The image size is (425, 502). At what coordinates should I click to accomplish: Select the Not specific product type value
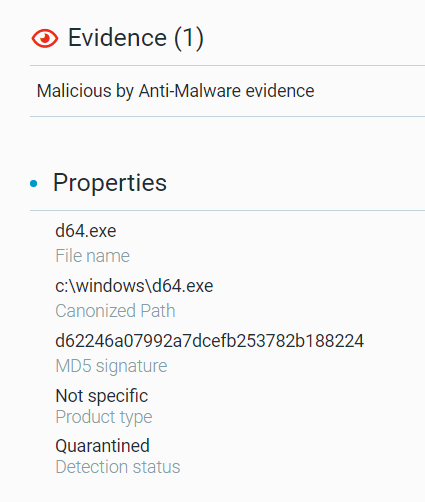pos(102,396)
